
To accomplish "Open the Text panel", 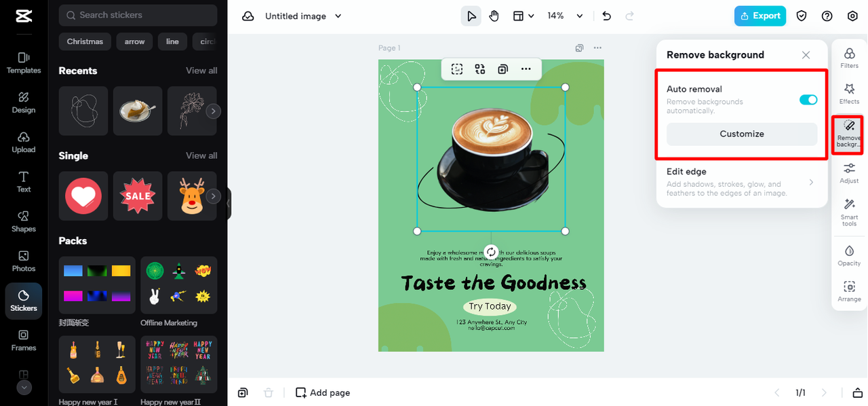I will pyautogui.click(x=24, y=181).
